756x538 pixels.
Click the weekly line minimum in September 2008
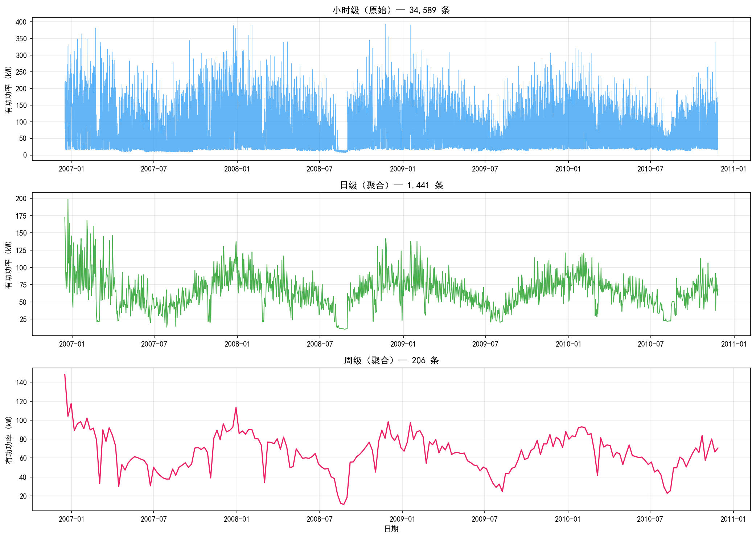344,504
